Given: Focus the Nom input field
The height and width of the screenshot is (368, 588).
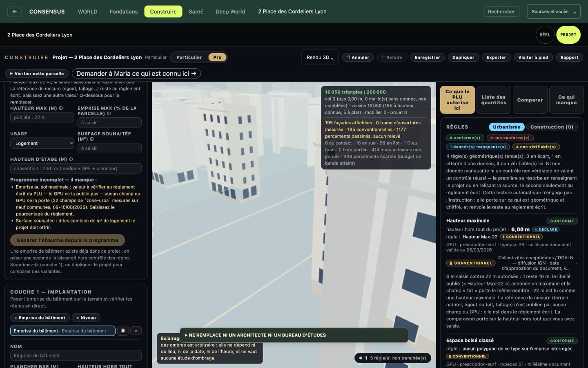Looking at the screenshot, I should 76,355.
